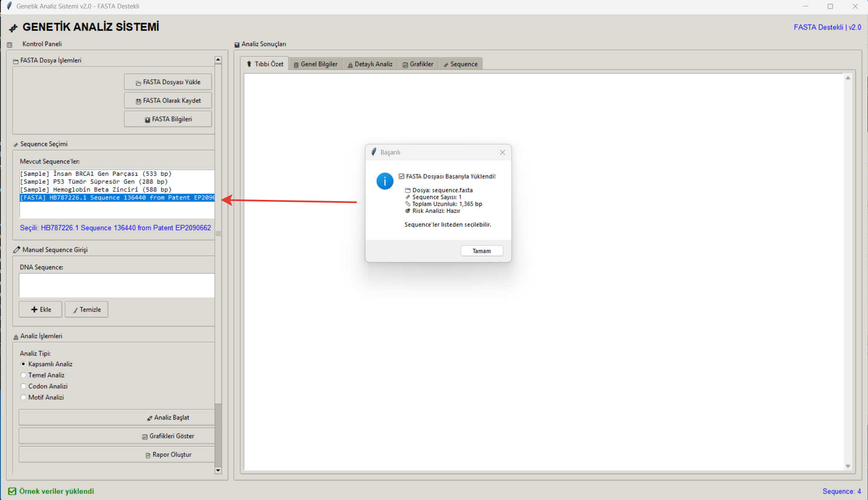This screenshot has width=868, height=500.
Task: Click the DNA icon beside app title
Action: coord(14,28)
